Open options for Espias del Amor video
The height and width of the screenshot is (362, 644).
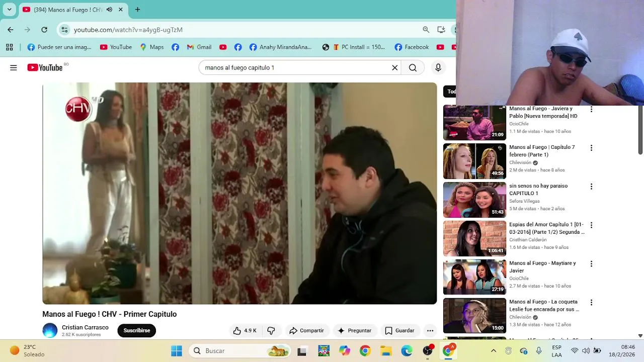[592, 225]
